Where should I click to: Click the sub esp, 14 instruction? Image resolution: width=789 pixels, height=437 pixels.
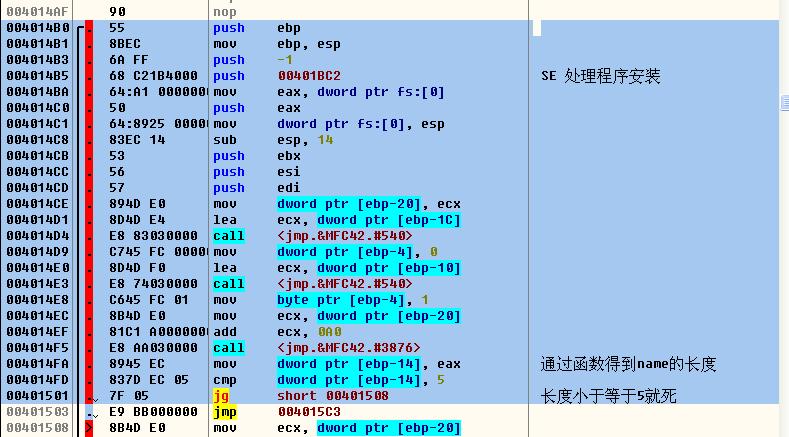268,140
